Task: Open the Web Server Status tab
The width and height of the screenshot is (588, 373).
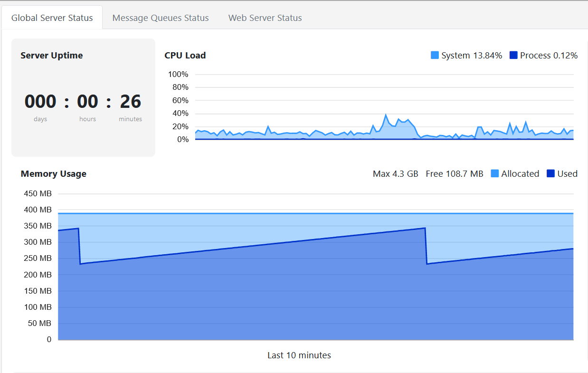Action: pyautogui.click(x=265, y=18)
